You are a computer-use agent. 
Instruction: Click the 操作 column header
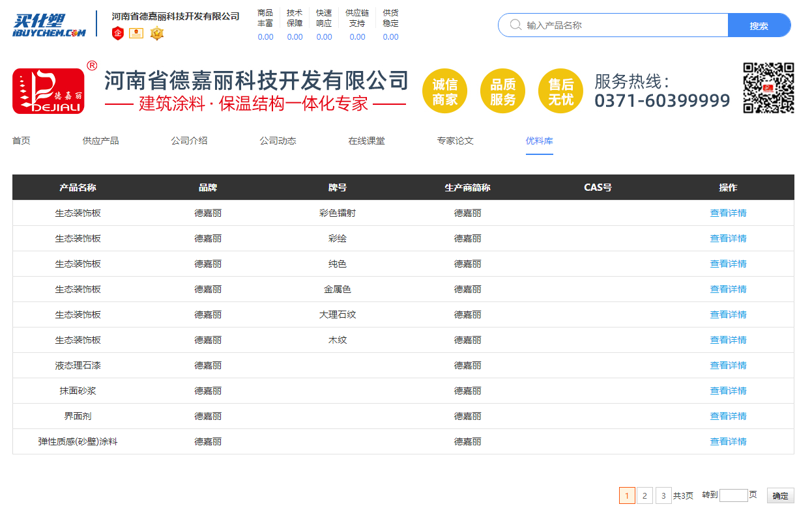click(729, 188)
